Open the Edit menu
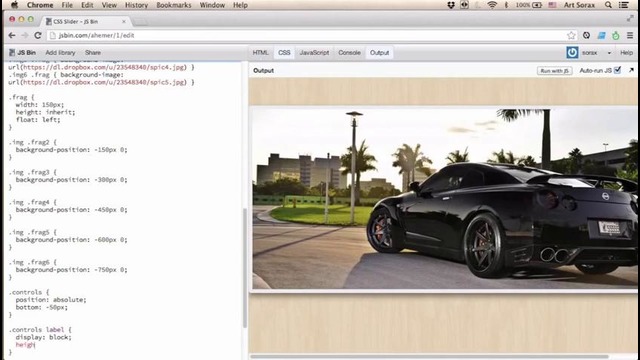This screenshot has height=360, width=640. (x=87, y=5)
